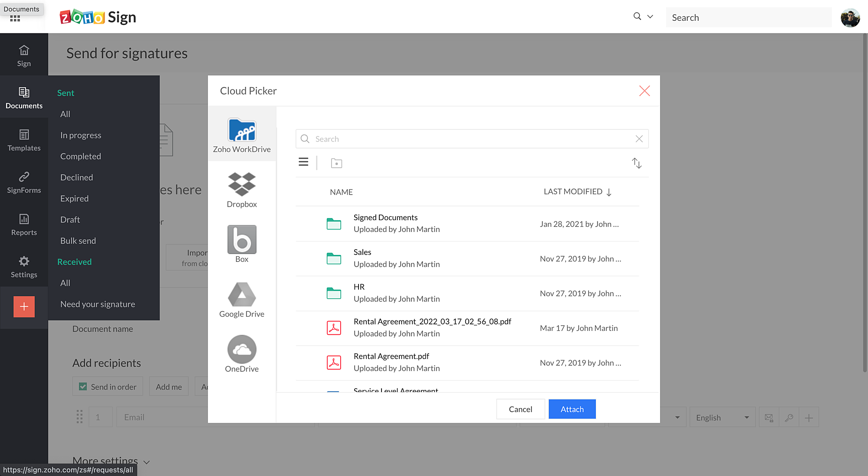Open All sent documents

(65, 114)
